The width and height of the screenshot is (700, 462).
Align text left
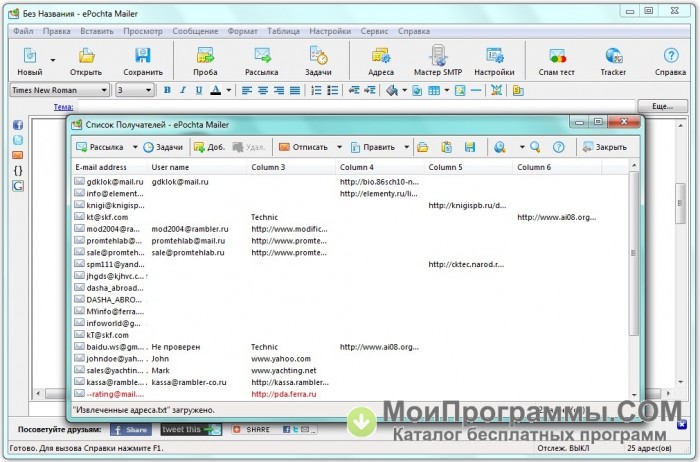[x=246, y=91]
